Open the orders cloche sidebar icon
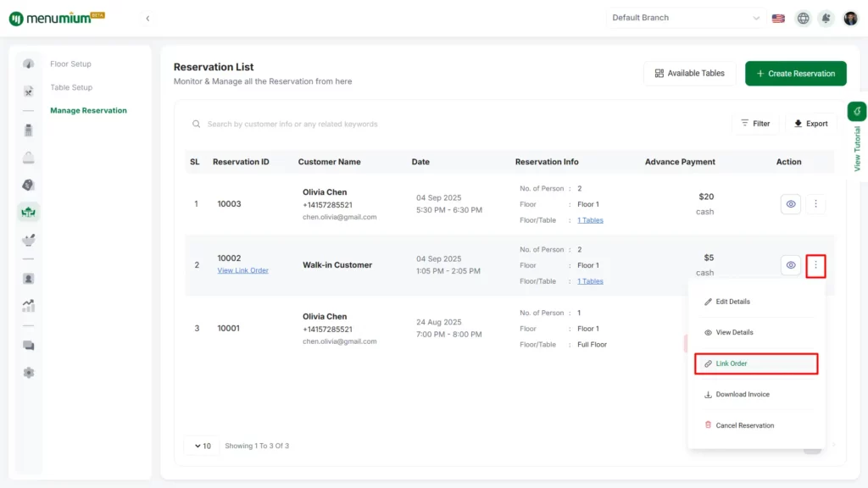Viewport: 868px width, 488px height. tap(28, 158)
